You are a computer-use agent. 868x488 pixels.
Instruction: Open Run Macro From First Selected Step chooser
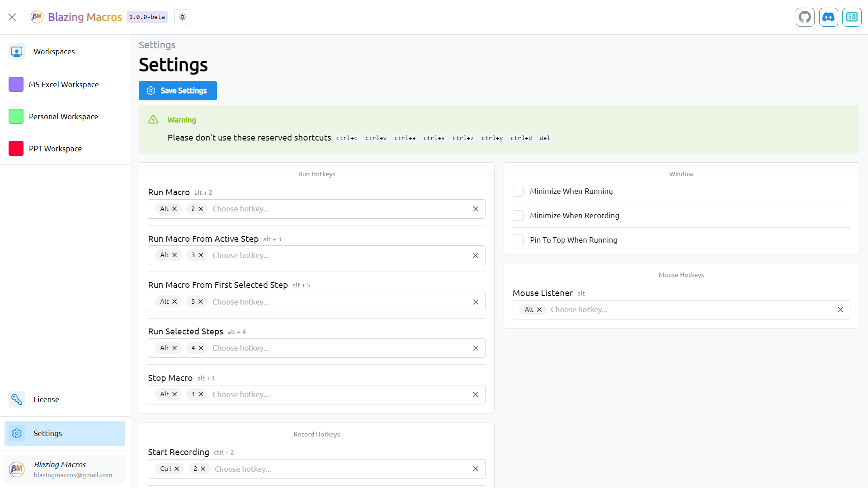(316, 301)
